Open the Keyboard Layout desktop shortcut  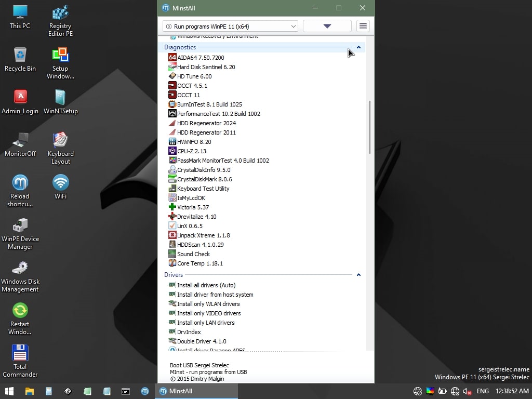tap(60, 149)
